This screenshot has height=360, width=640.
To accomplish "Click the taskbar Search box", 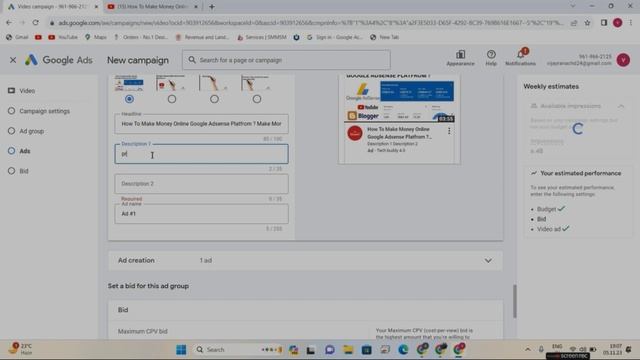I will click(238, 350).
